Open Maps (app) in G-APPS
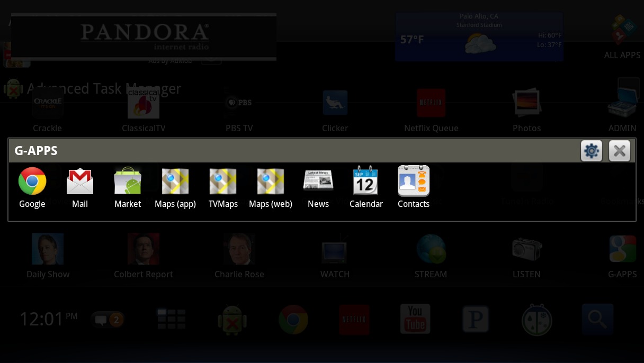The width and height of the screenshot is (644, 363). (175, 187)
